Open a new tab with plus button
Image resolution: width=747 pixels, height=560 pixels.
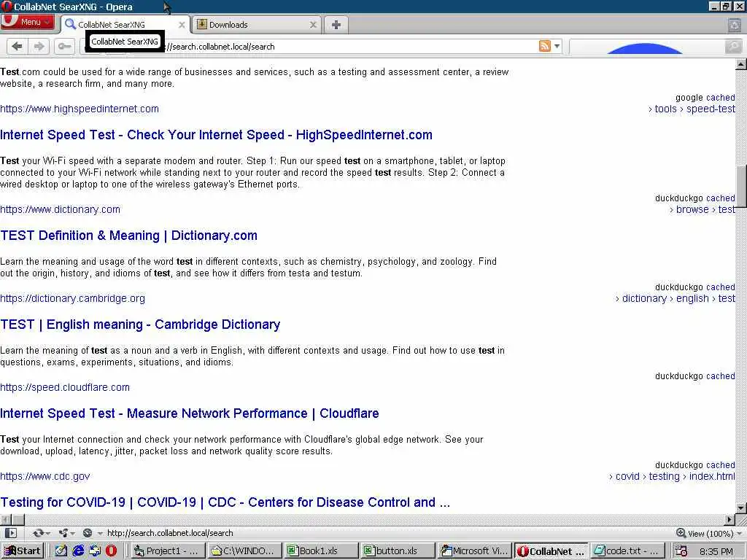[336, 25]
